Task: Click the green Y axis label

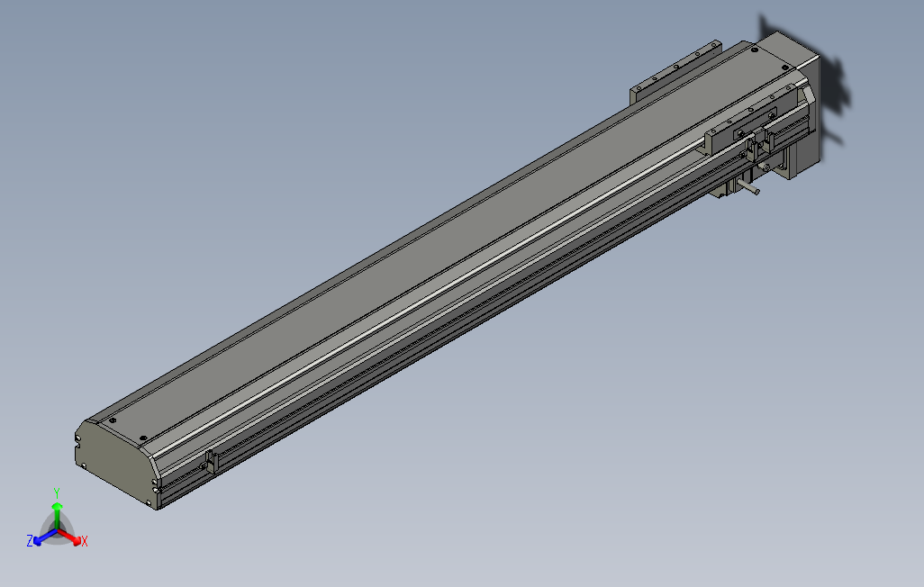Action: (x=57, y=490)
